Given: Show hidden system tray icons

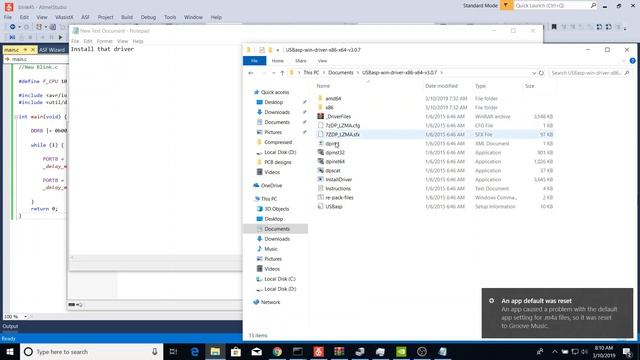Looking at the screenshot, I should click(x=554, y=351).
